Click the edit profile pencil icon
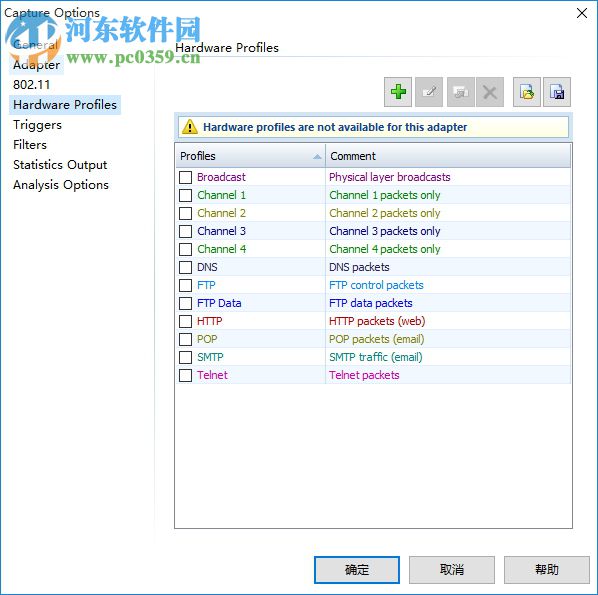This screenshot has height=595, width=598. [x=429, y=92]
